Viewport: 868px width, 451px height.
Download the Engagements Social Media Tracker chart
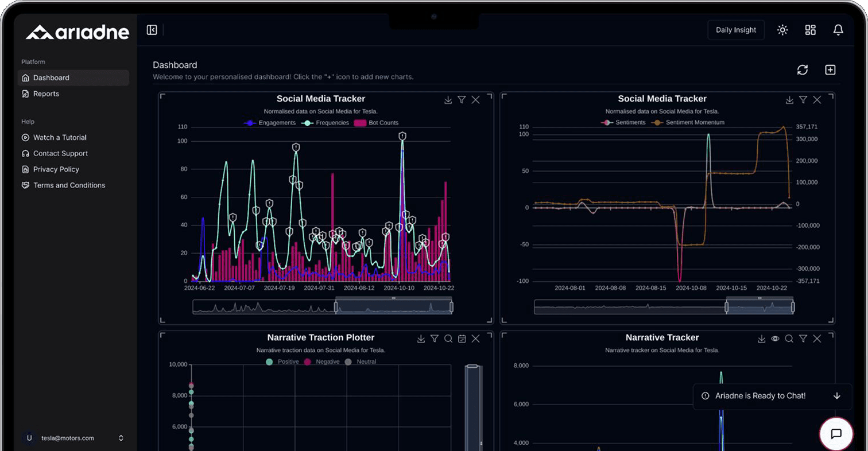point(448,100)
